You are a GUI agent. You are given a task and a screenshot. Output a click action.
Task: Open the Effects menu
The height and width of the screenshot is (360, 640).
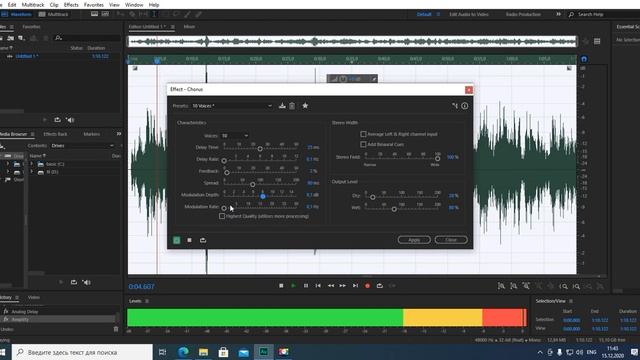coord(71,5)
